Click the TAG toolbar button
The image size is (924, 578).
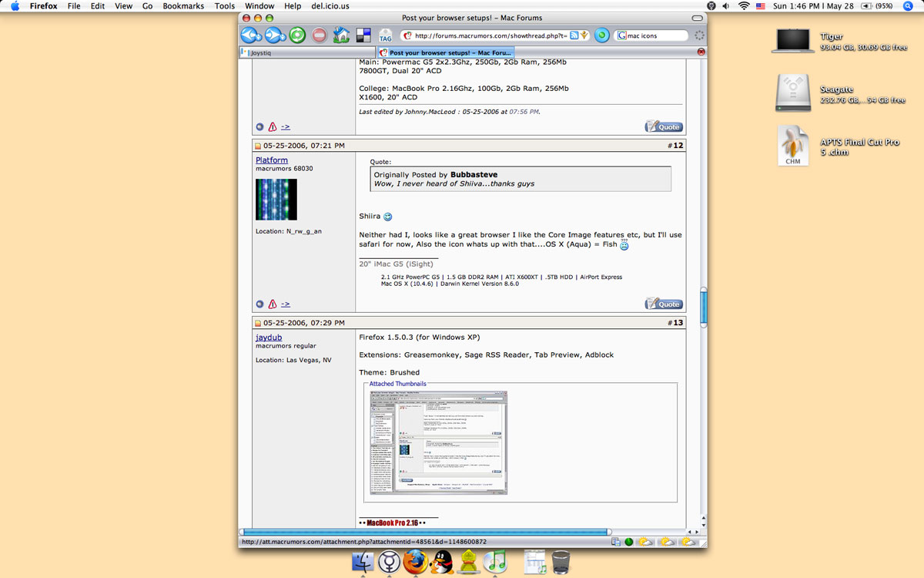coord(385,35)
